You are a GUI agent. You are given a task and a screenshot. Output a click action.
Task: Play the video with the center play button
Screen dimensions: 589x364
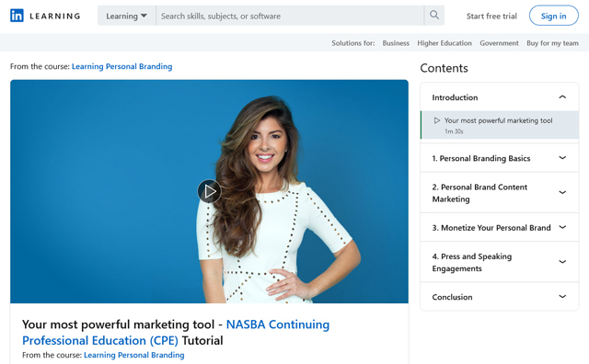(x=209, y=191)
